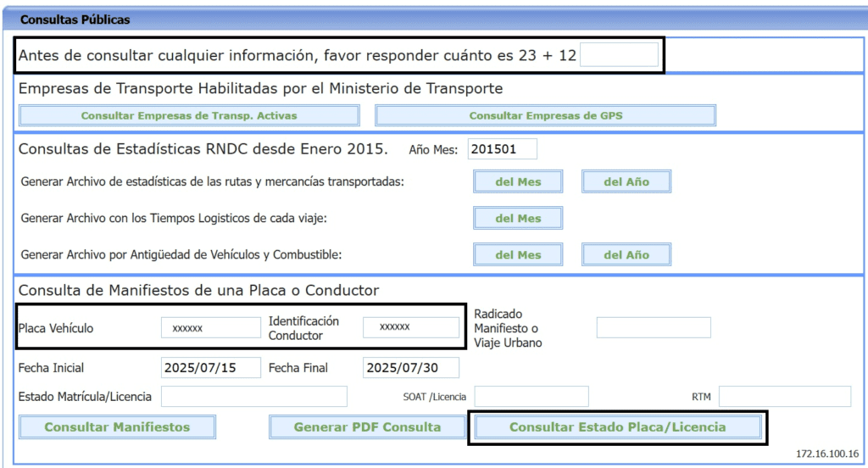The height and width of the screenshot is (468, 868).
Task: Click the answer field for the 23 + 12 question
Action: point(619,55)
